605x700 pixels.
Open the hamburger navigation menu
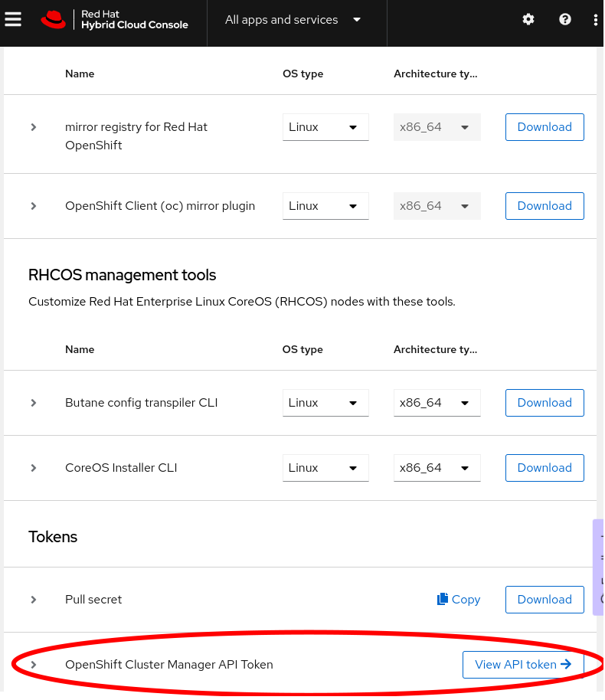point(13,19)
